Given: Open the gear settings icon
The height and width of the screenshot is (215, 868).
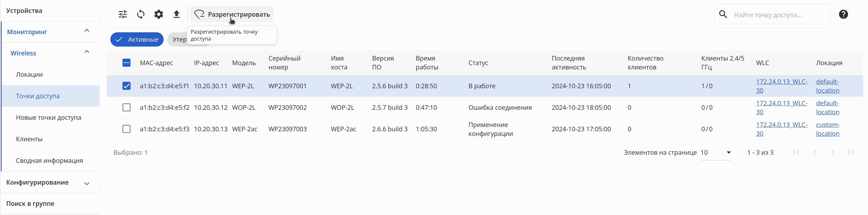Looking at the screenshot, I should point(159,14).
